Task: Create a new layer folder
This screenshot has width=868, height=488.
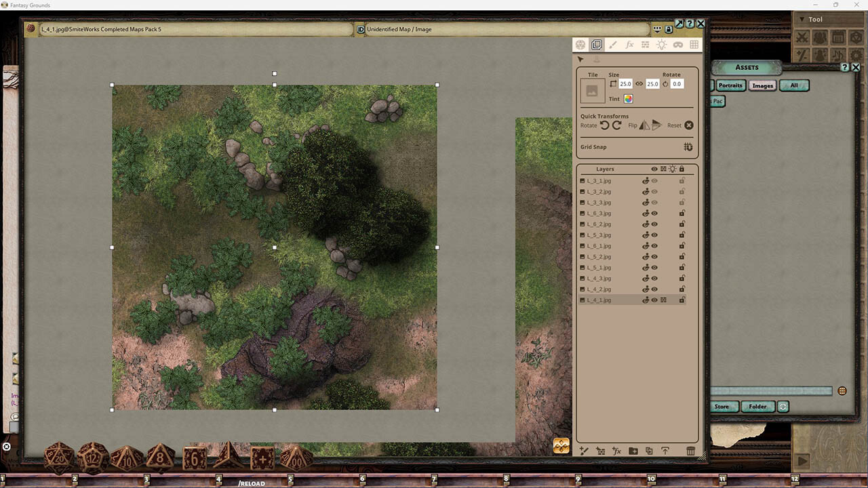Action: point(632,451)
